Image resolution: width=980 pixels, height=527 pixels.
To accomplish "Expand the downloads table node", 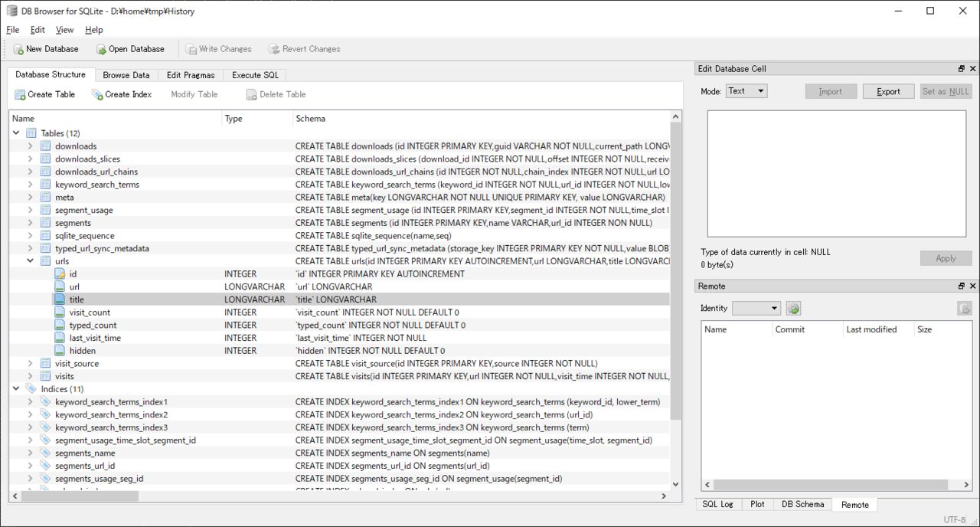I will 31,146.
